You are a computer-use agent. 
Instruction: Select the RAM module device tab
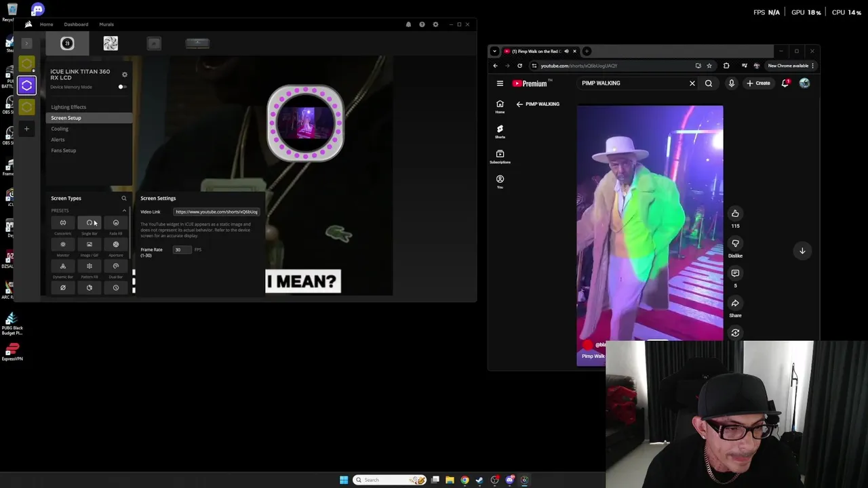pos(197,43)
